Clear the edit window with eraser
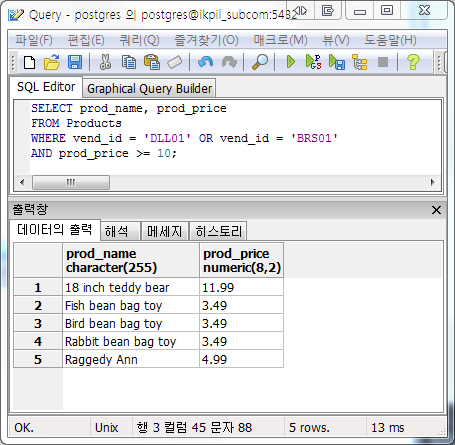The height and width of the screenshot is (445, 455). [x=175, y=62]
